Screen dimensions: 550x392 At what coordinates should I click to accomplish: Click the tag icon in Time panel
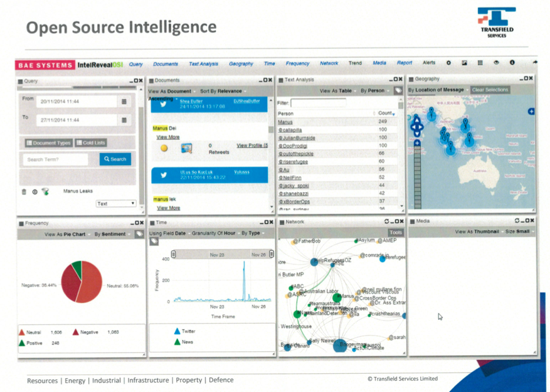click(x=154, y=241)
